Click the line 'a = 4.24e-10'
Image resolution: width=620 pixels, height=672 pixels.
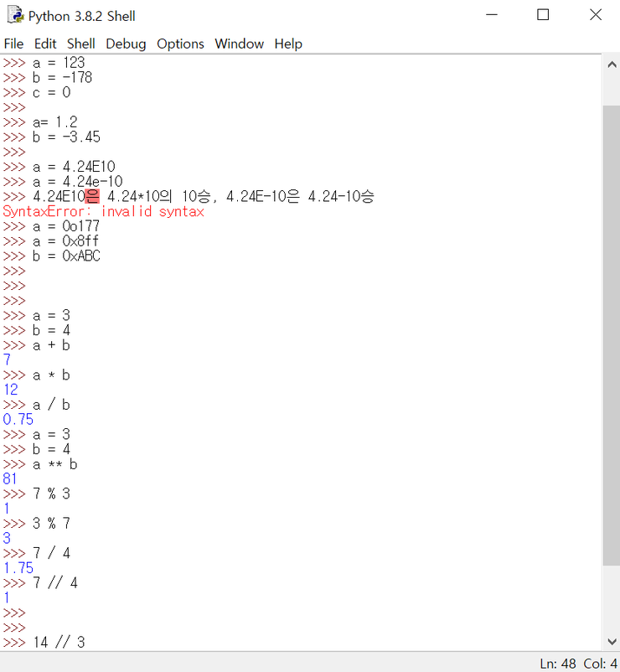[x=78, y=182]
